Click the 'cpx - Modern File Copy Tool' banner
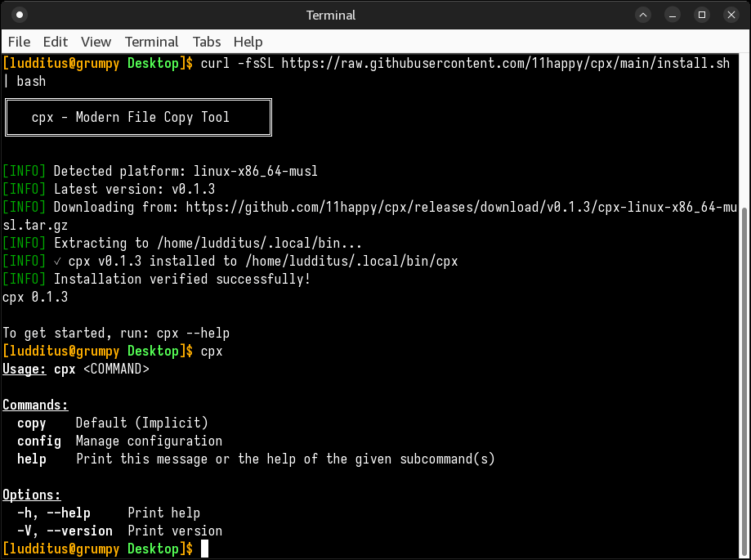Viewport: 751px width, 560px height. click(137, 118)
